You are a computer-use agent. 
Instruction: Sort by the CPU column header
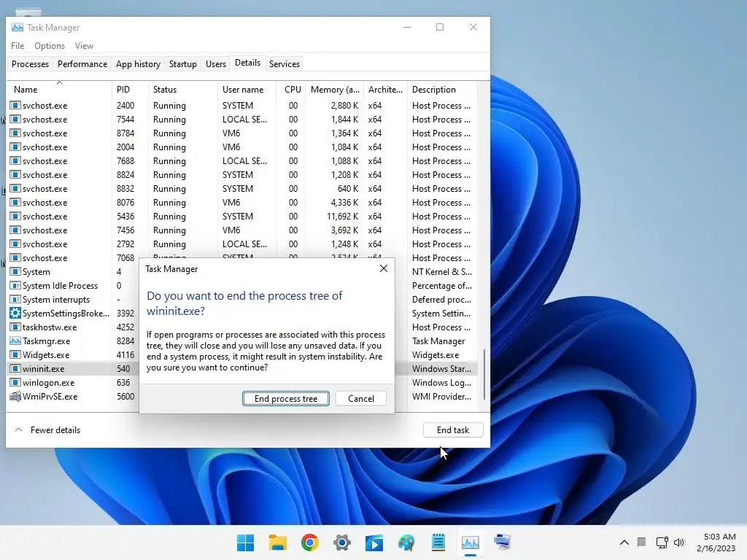pos(291,89)
